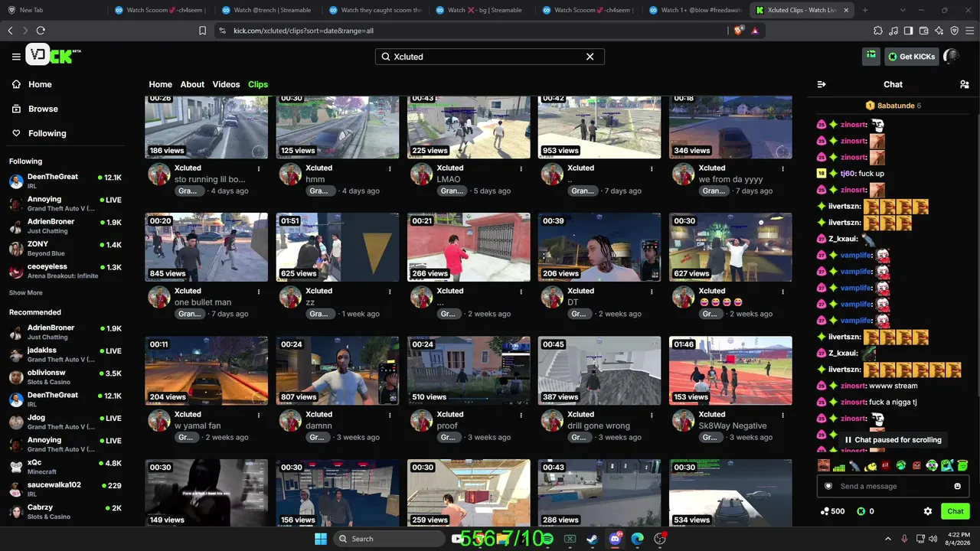Open Discord from the taskbar
The height and width of the screenshot is (551, 980).
615,539
